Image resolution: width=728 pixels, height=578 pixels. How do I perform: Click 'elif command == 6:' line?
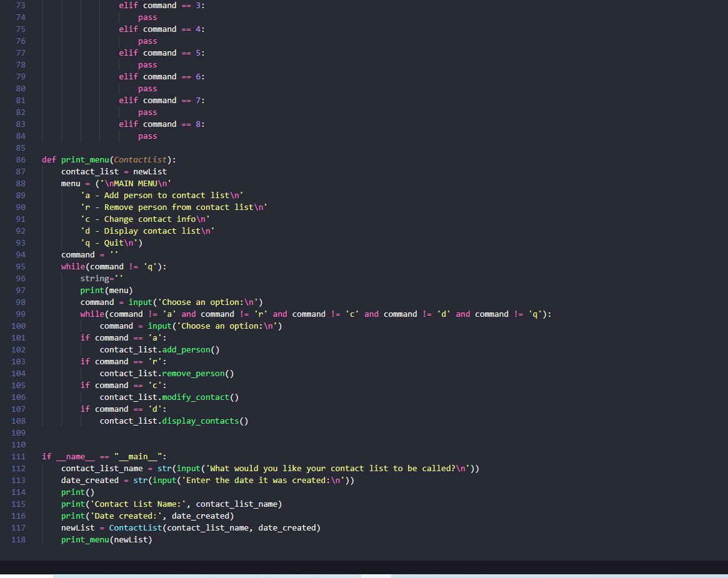[x=162, y=77]
